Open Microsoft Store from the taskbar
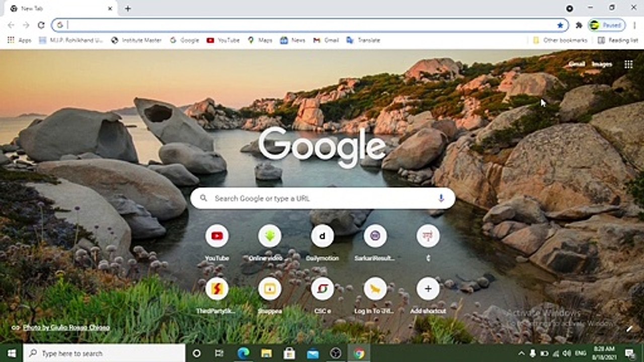 pos(289,353)
